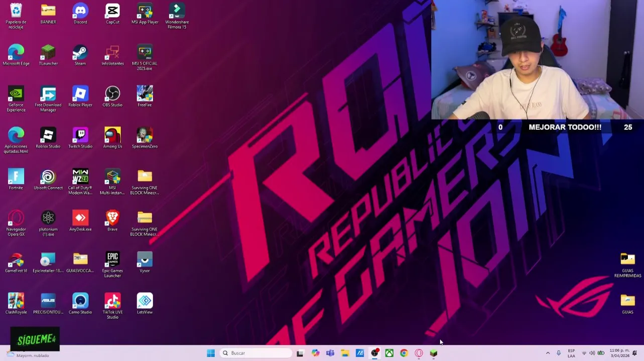Open File Explorer from taskbar
This screenshot has height=361, width=644.
[345, 353]
